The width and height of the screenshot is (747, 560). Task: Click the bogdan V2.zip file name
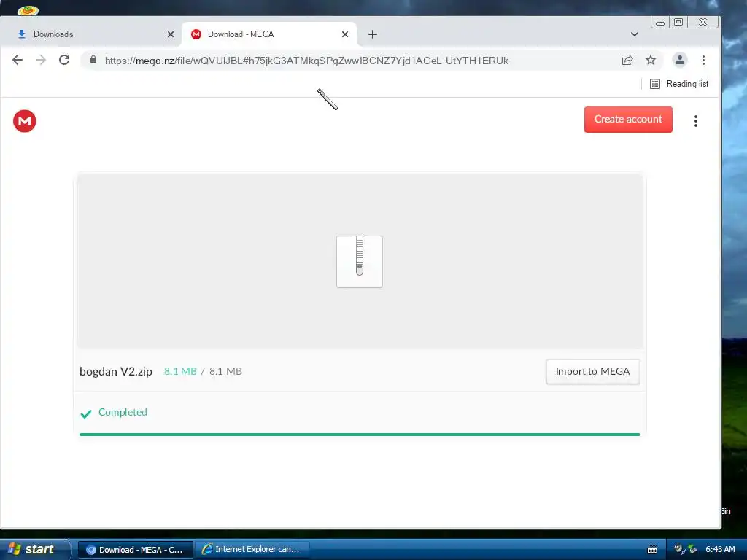pos(116,372)
